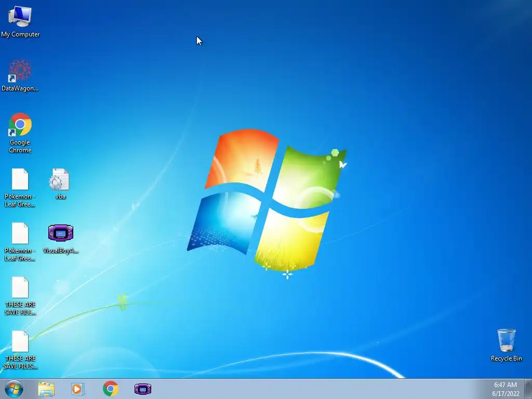The height and width of the screenshot is (399, 532).
Task: Select the Recycle Bin icon
Action: [506, 345]
